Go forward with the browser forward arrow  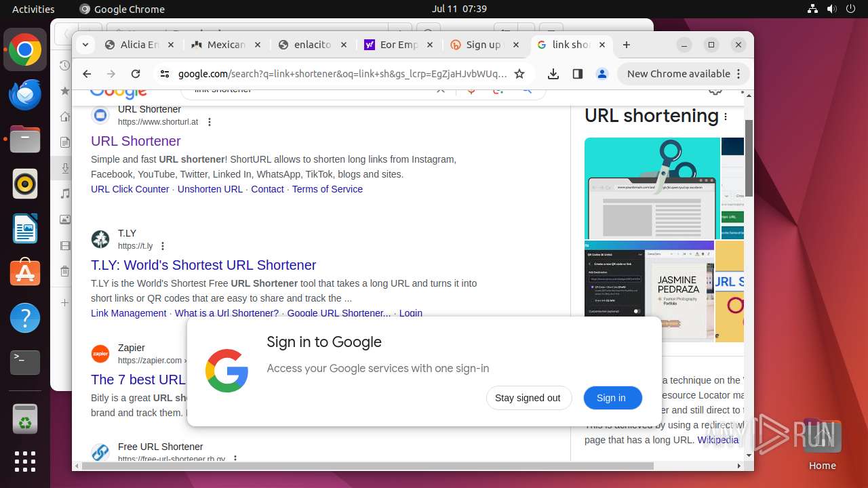point(111,74)
